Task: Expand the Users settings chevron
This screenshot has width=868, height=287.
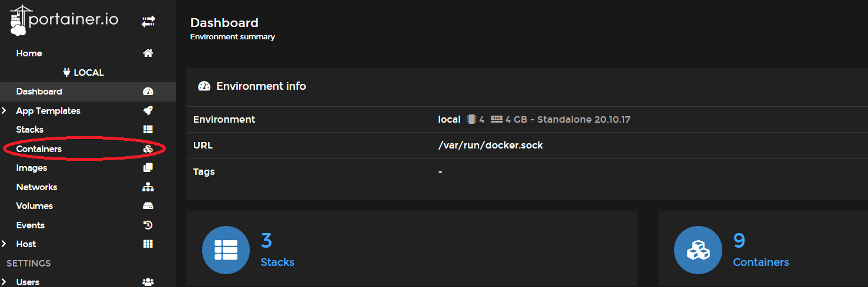Action: [x=4, y=282]
